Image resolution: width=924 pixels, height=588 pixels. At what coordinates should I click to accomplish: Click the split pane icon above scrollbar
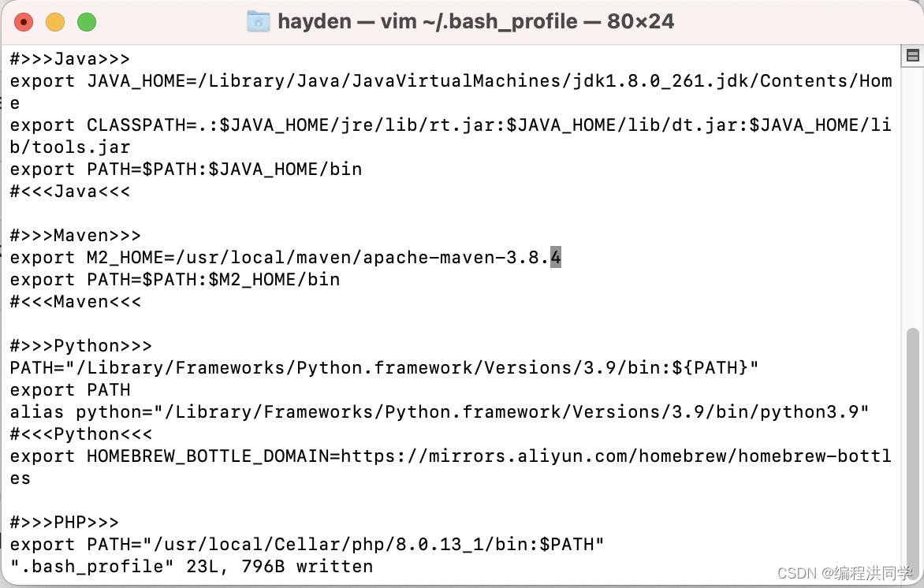(913, 55)
